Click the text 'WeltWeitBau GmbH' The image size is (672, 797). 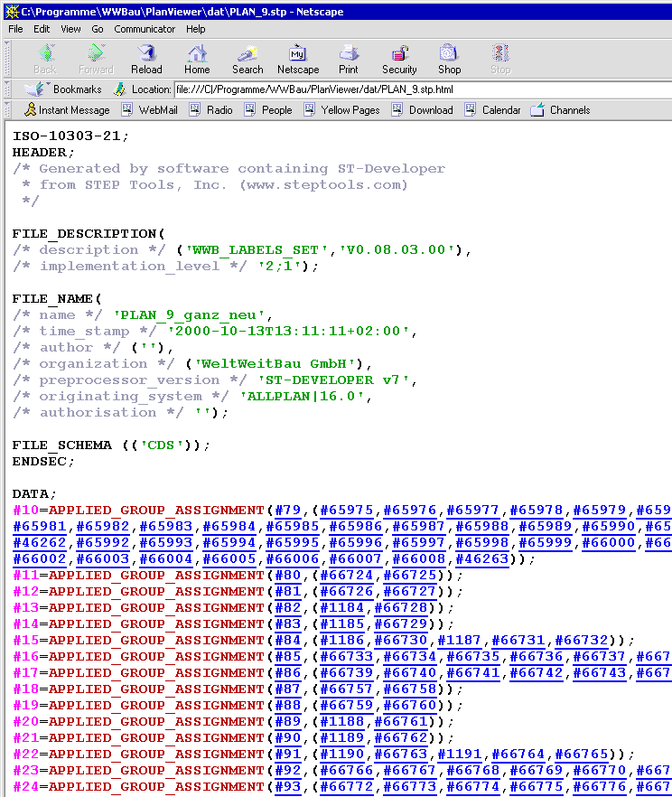click(x=275, y=364)
